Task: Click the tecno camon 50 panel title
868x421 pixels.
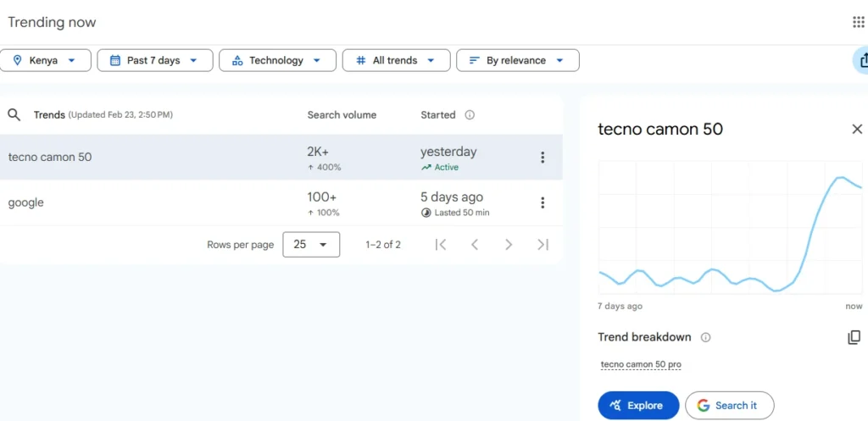Action: [x=659, y=129]
